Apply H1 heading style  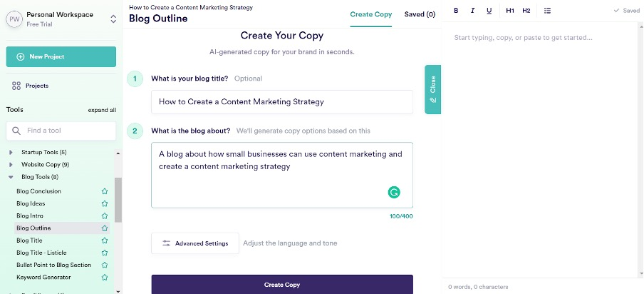[x=509, y=11]
